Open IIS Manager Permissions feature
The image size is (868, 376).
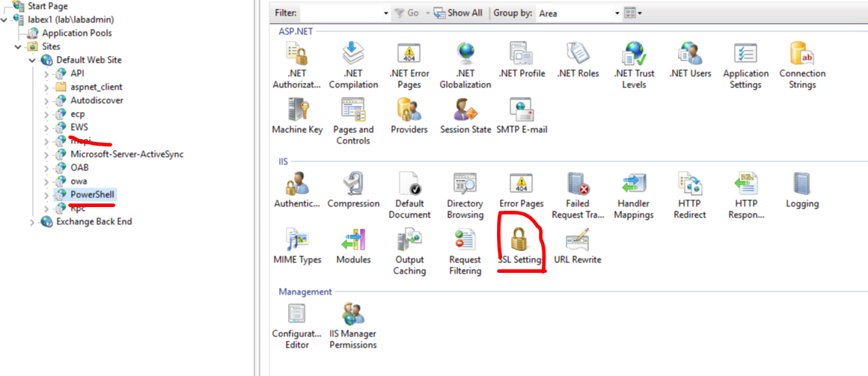(353, 326)
